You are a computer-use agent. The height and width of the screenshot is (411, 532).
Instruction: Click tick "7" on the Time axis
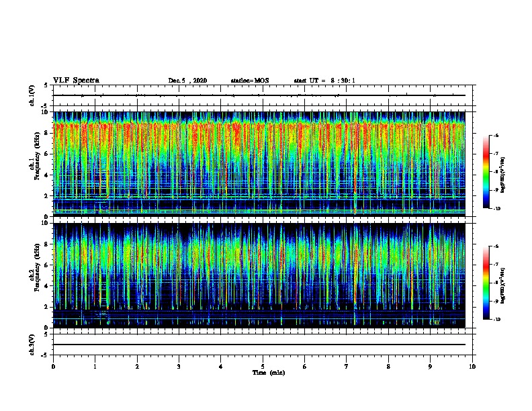coord(347,367)
